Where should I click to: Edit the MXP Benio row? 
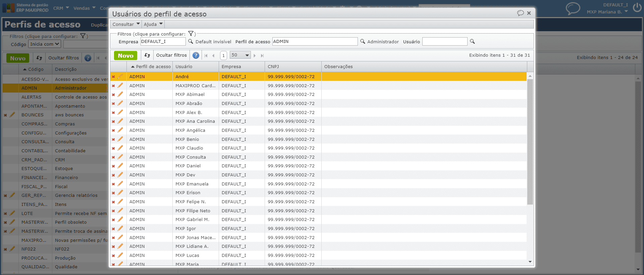pyautogui.click(x=120, y=139)
